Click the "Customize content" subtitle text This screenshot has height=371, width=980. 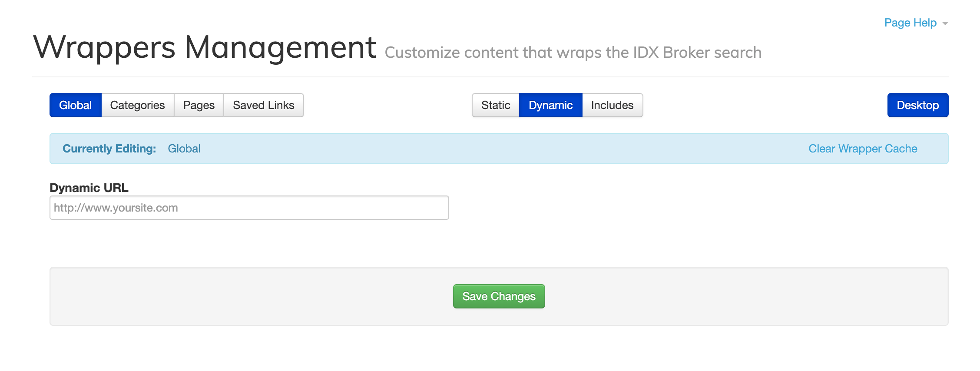[x=573, y=53]
